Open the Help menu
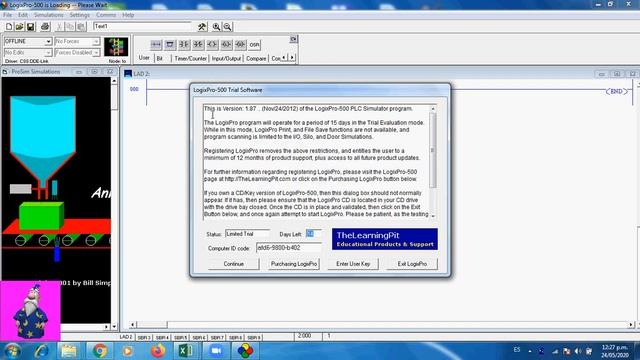Viewport: 640px width, 360px height. tap(128, 15)
